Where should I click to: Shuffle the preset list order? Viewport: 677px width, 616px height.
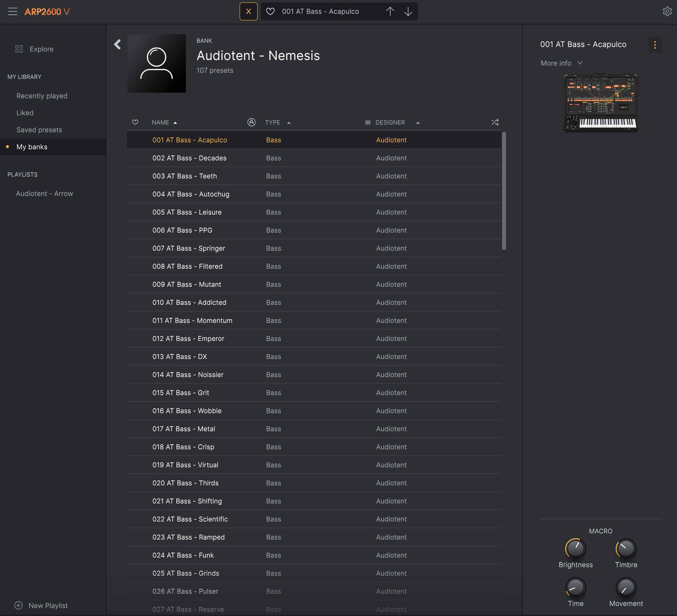pos(495,122)
